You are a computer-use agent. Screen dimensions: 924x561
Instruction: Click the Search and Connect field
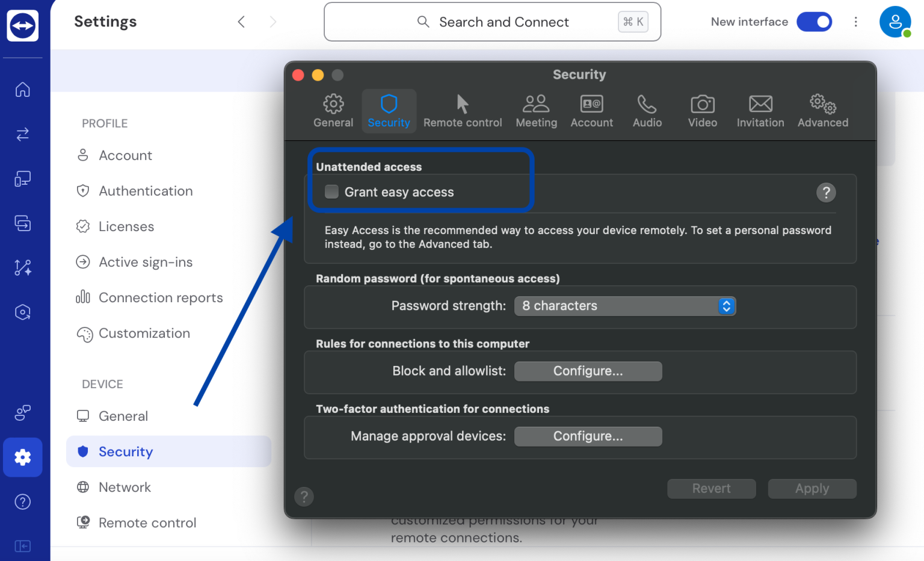point(492,22)
